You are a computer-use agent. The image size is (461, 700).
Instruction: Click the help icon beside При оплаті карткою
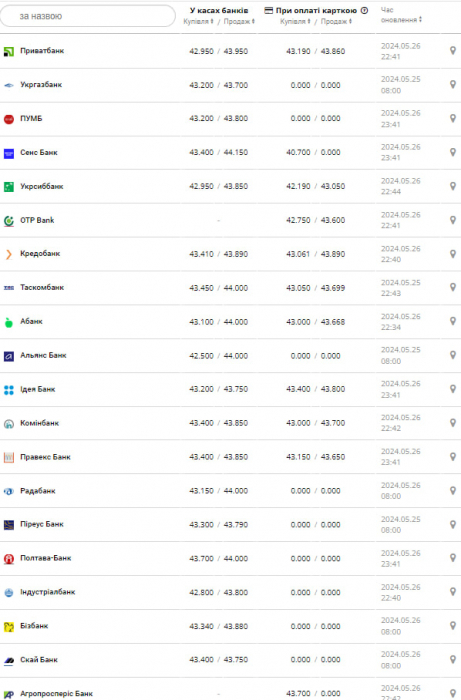(x=364, y=10)
